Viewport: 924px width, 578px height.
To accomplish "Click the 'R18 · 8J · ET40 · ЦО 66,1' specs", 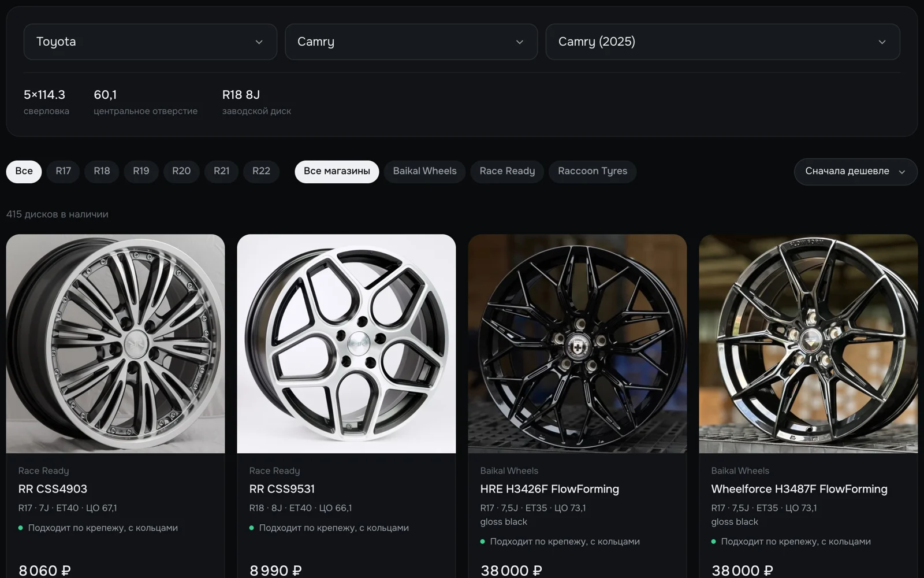I will [300, 508].
